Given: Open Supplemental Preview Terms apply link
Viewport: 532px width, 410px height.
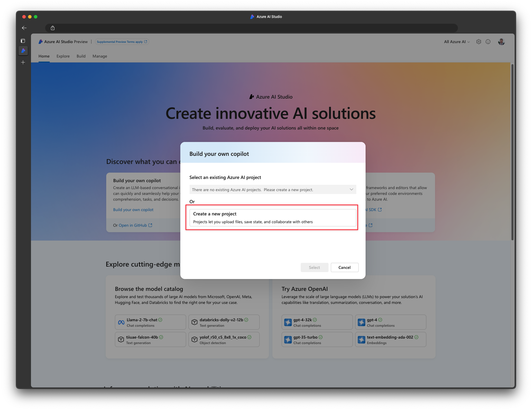Looking at the screenshot, I should pyautogui.click(x=122, y=42).
